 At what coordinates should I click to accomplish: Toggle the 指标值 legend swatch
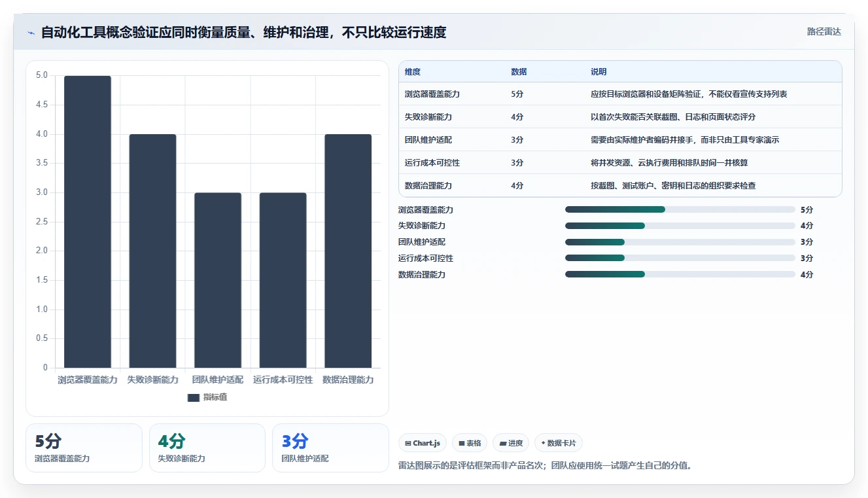[194, 398]
